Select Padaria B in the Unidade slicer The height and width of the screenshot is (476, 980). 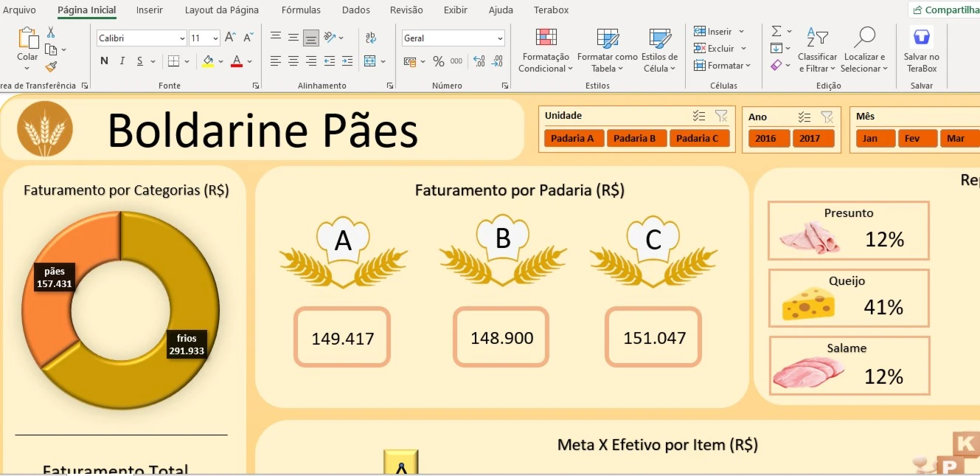(x=636, y=137)
